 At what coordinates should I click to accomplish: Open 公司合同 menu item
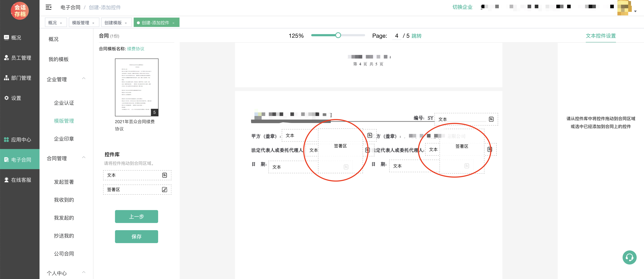pyautogui.click(x=64, y=254)
